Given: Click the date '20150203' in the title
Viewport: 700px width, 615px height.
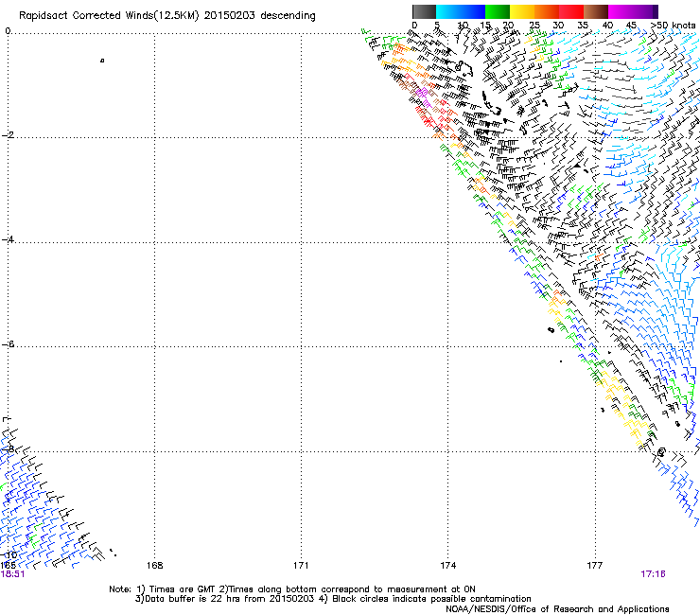Looking at the screenshot, I should (230, 15).
